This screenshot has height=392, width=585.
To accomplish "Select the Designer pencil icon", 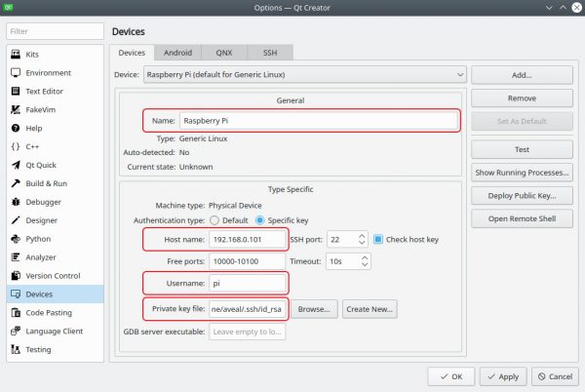I will (16, 220).
